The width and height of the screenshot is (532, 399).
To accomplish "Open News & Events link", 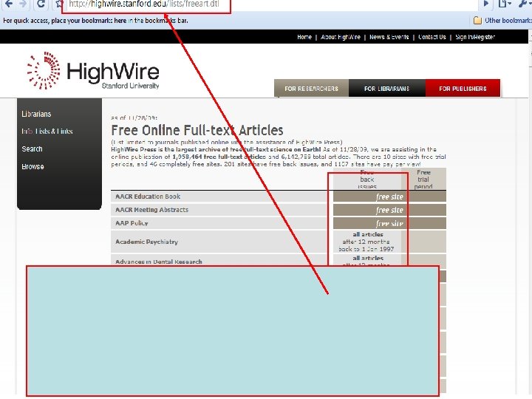I will coord(389,37).
